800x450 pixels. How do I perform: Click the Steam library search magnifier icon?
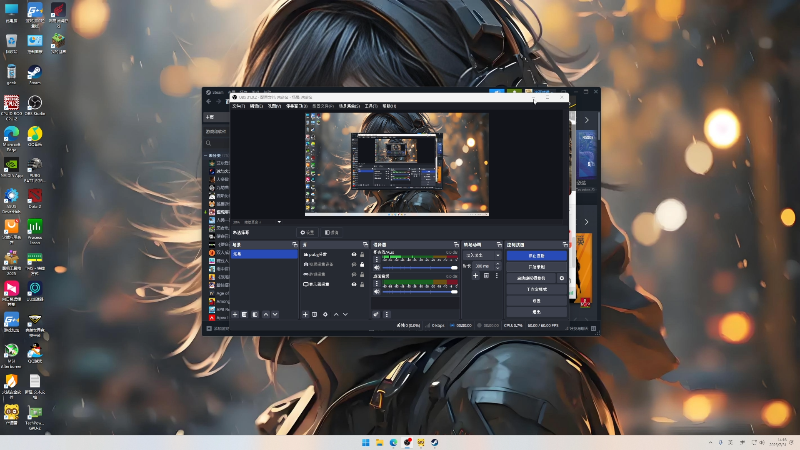click(x=208, y=143)
